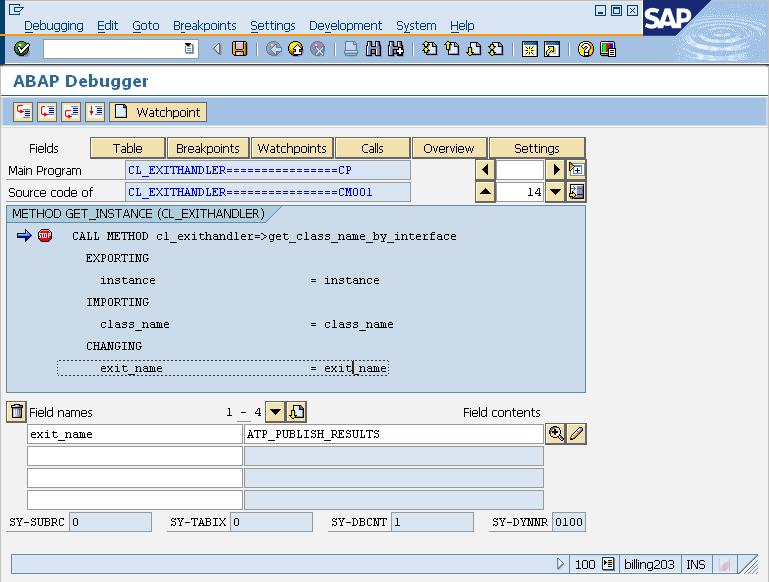Open the Settings menu
769x582 pixels.
coord(273,25)
